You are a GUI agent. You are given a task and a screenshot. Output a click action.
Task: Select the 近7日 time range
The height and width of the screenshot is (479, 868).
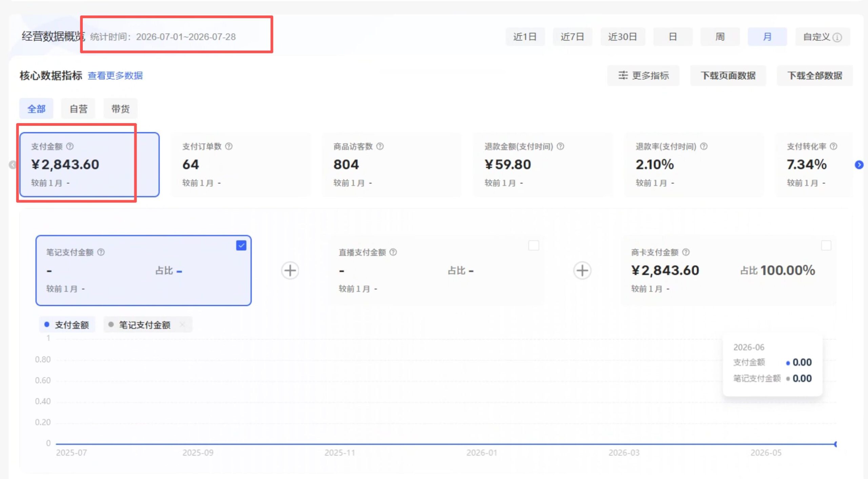tap(572, 37)
